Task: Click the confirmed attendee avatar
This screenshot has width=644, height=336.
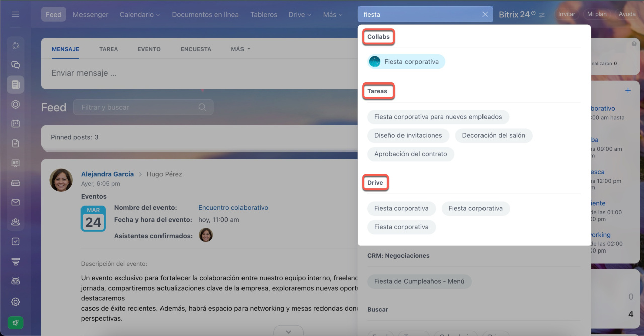Action: tap(206, 235)
